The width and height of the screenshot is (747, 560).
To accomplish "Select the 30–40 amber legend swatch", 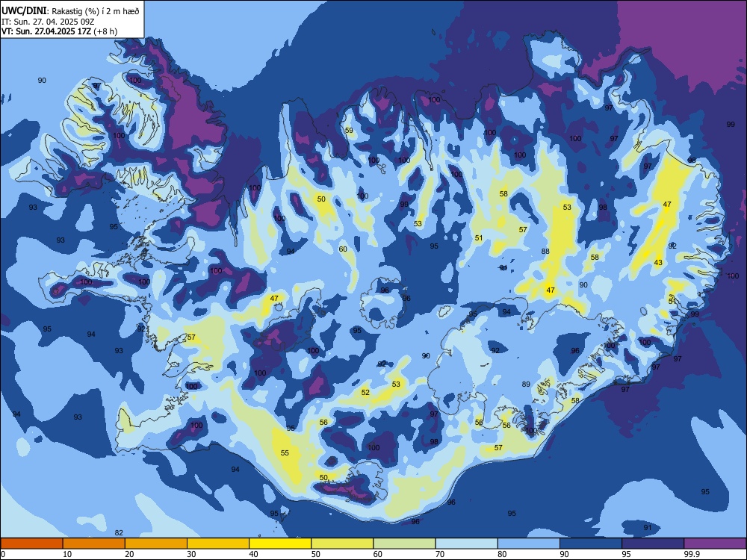I will tap(218, 544).
